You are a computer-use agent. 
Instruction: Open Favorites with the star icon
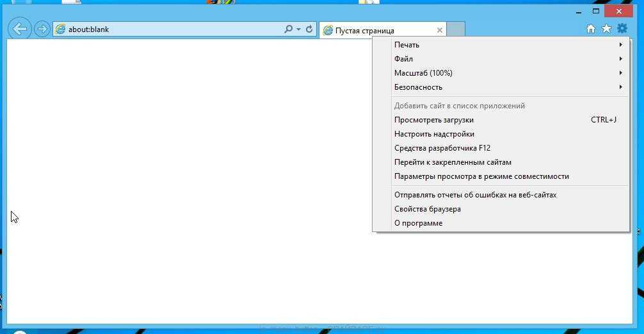(x=606, y=29)
